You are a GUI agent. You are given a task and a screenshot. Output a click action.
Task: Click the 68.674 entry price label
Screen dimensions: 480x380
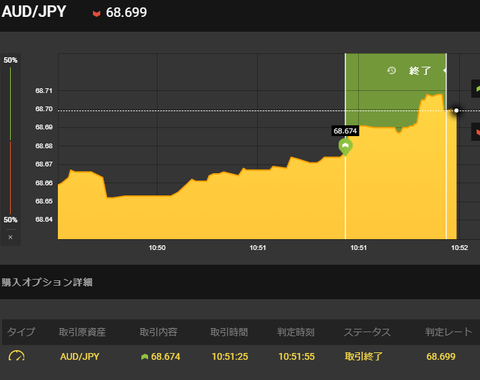point(345,131)
